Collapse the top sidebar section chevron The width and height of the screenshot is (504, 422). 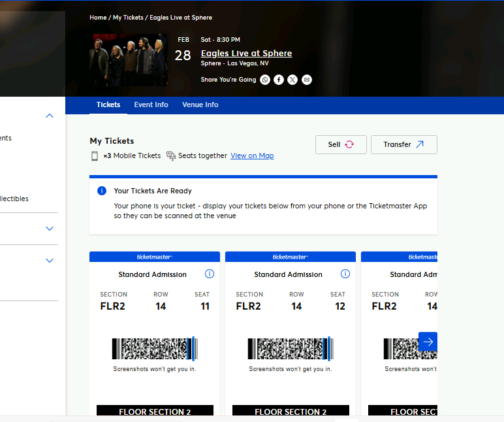pos(50,116)
